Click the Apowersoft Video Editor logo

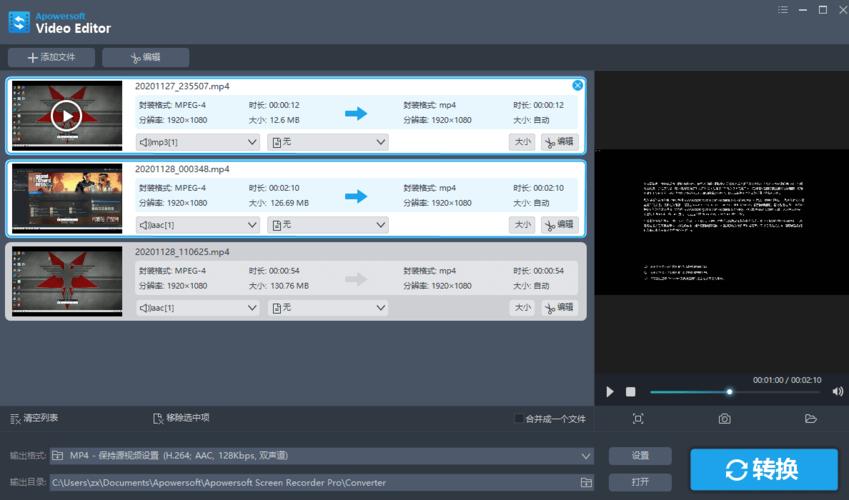(60, 23)
